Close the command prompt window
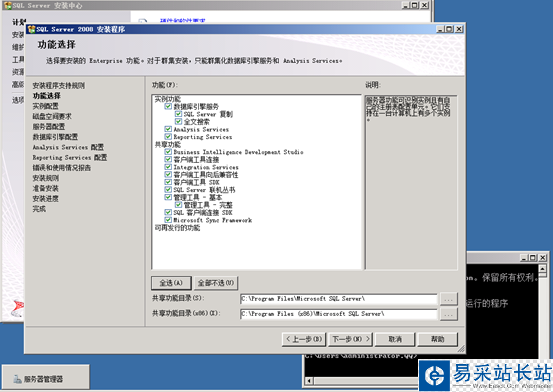Viewport: 553px width, 392px height. click(x=543, y=258)
